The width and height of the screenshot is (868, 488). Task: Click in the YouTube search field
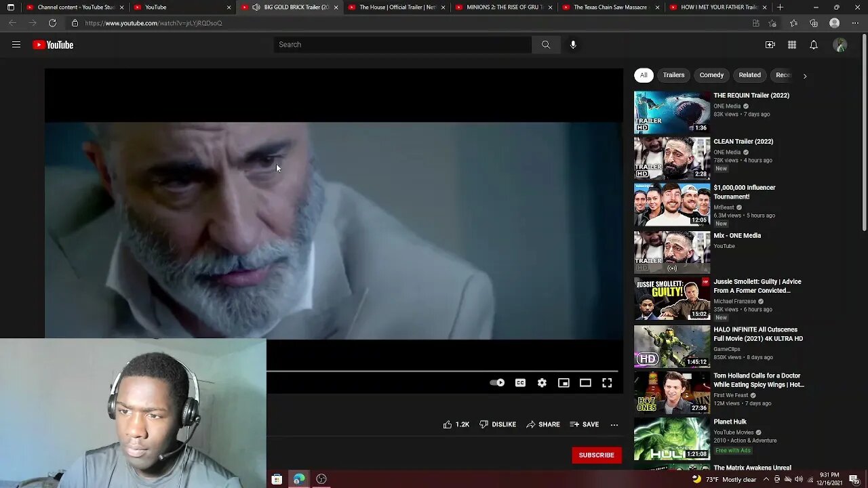tap(403, 45)
